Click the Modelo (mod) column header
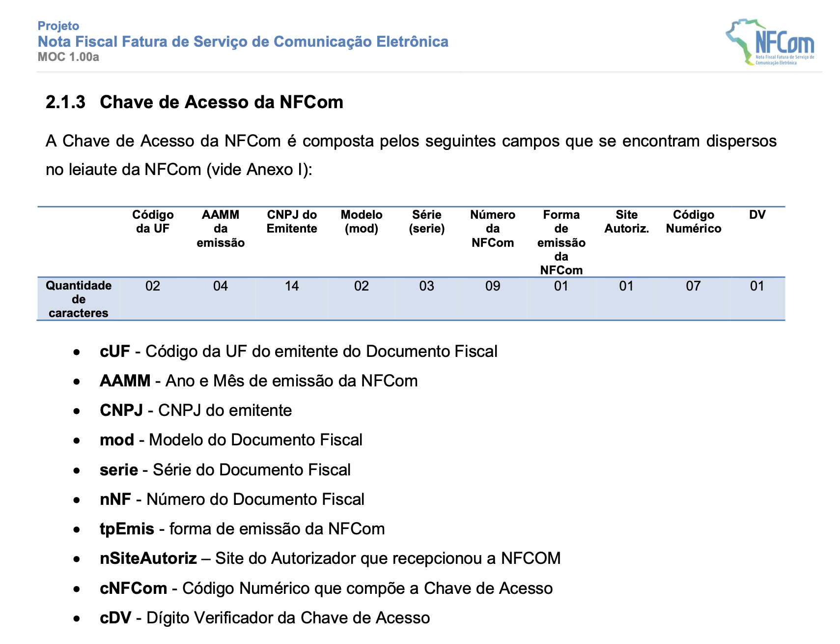 click(x=362, y=222)
